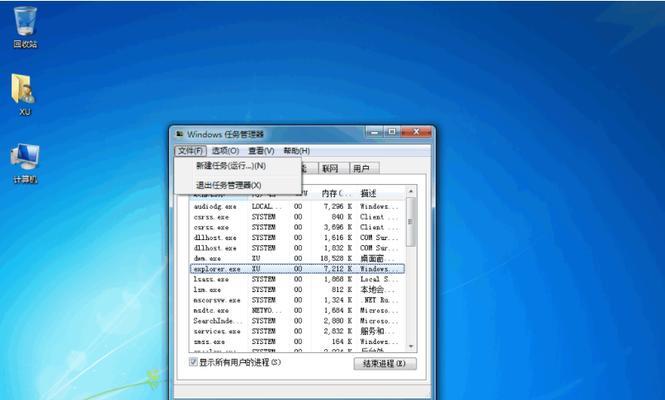Viewport: 665px width, 400px height.
Task: Maximize the Task Manager window
Action: 392,132
